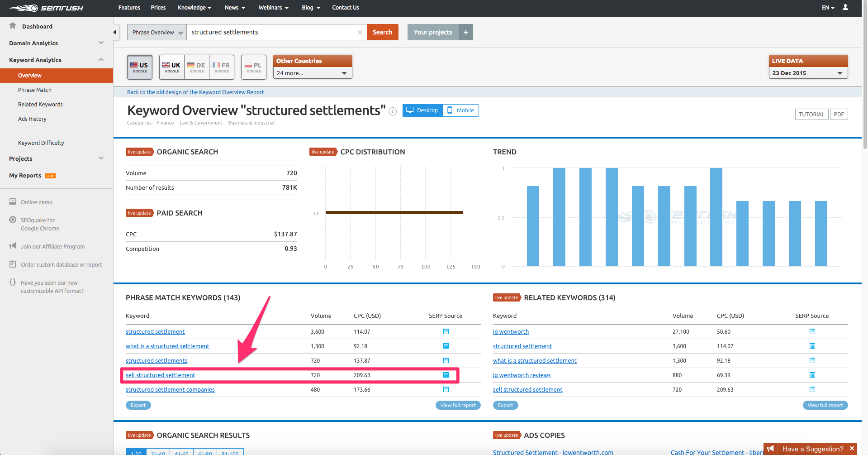
Task: Open SERP source for 'structured settlement companies'
Action: point(446,390)
